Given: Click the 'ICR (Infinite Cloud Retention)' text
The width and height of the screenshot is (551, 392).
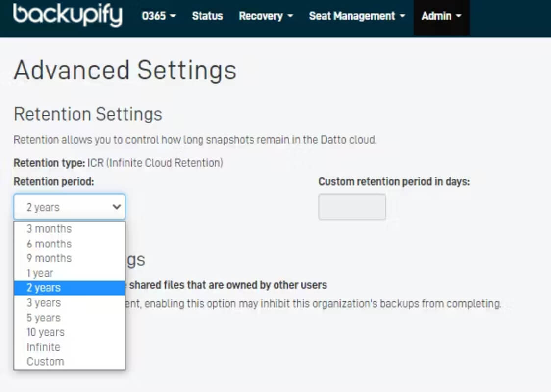Looking at the screenshot, I should click(x=155, y=163).
